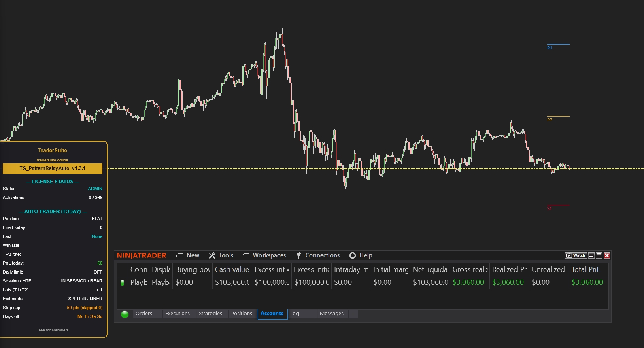Minimize the NinjaTrader Control Center window

pos(591,255)
